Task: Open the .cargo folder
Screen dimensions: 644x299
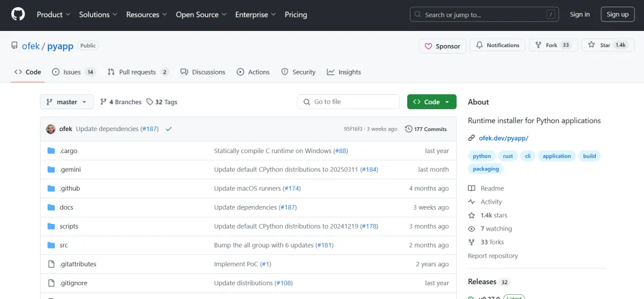Action: [69, 151]
